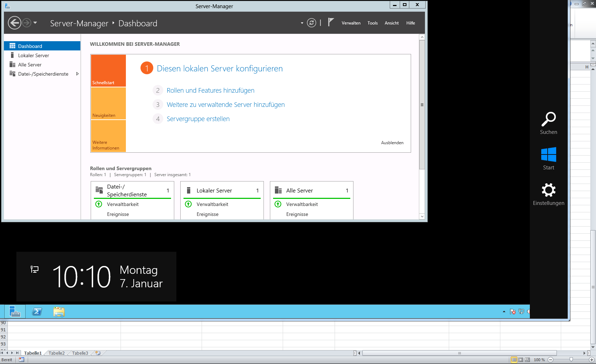The image size is (596, 364).
Task: Click Rollen und Features hinzufügen
Action: (211, 91)
